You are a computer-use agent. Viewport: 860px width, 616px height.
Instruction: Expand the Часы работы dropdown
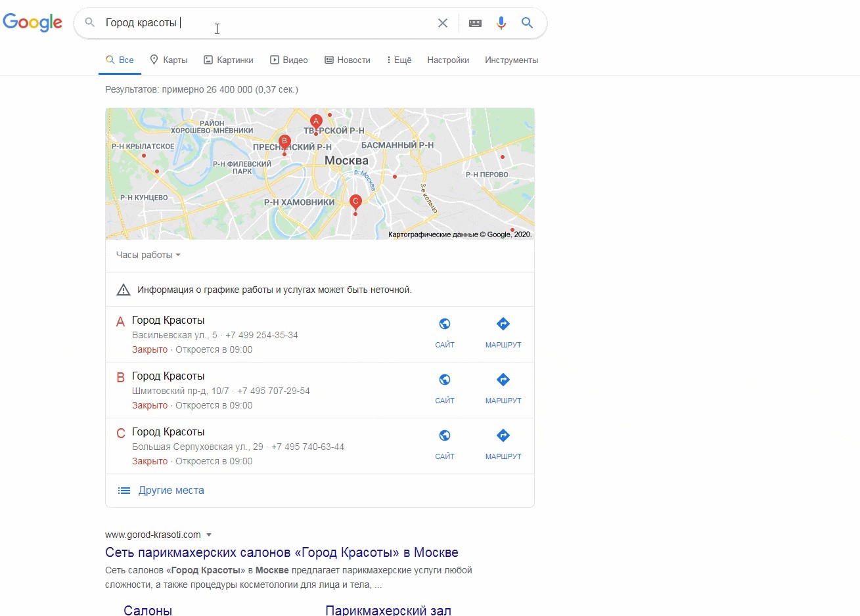pyautogui.click(x=148, y=255)
